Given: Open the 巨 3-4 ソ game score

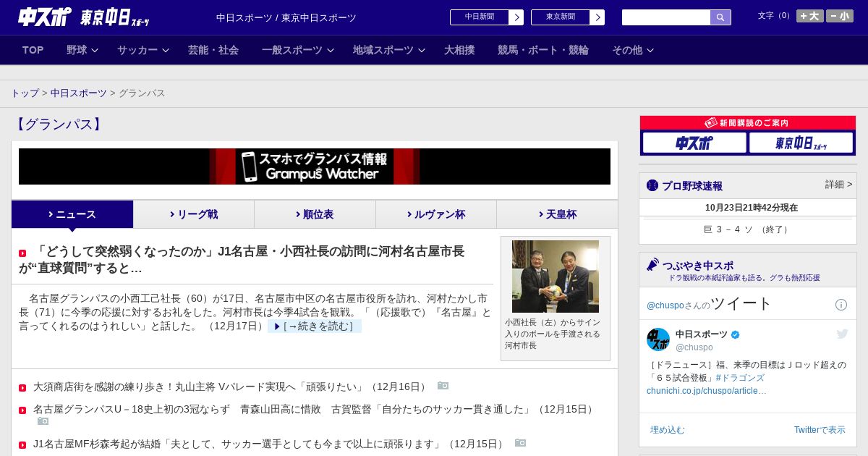Looking at the screenshot, I should point(747,229).
